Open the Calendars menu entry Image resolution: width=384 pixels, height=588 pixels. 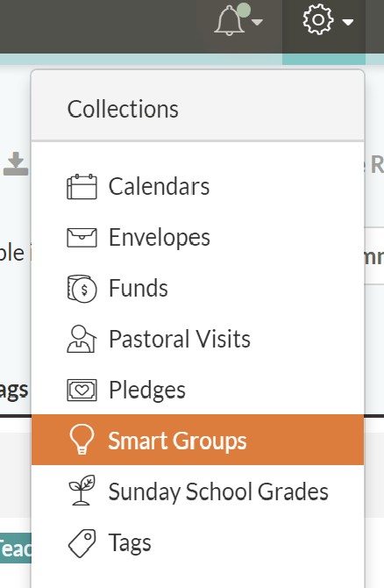(197, 187)
